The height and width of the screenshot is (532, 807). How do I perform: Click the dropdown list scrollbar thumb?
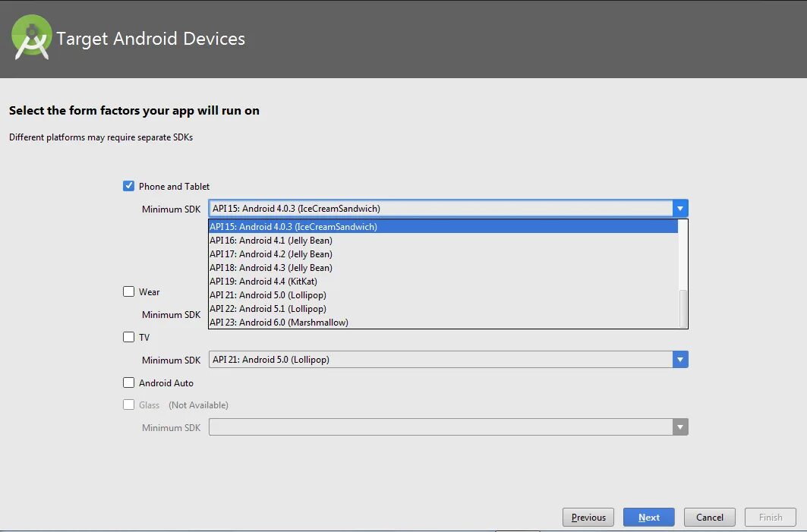pos(683,309)
